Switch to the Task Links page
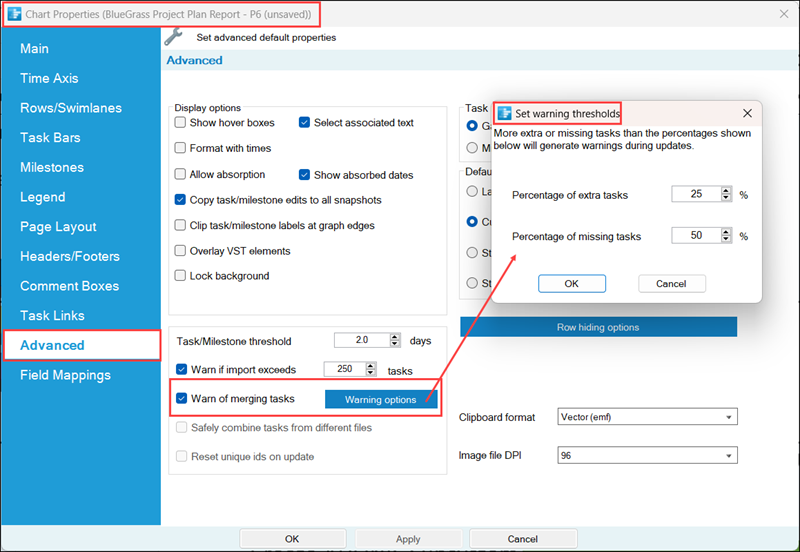This screenshot has width=800, height=552. [52, 315]
